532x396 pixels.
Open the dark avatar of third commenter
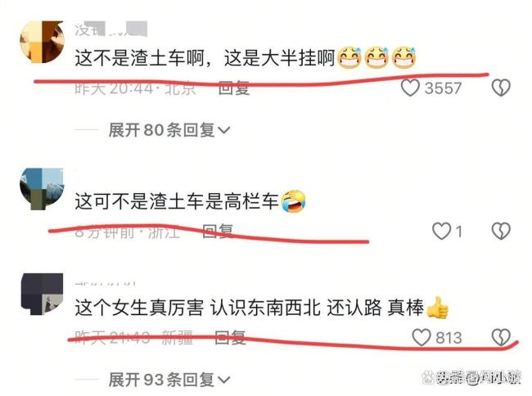[42, 294]
